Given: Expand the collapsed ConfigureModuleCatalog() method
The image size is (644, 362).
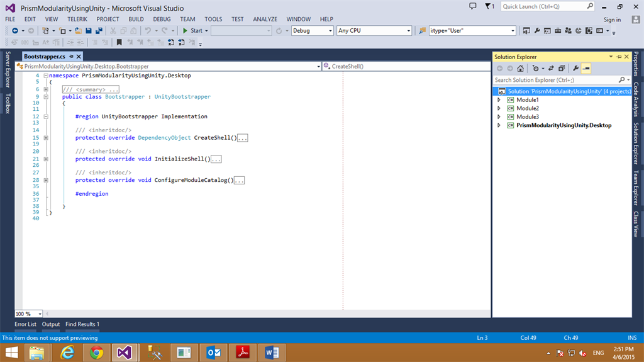Looking at the screenshot, I should coord(46,180).
